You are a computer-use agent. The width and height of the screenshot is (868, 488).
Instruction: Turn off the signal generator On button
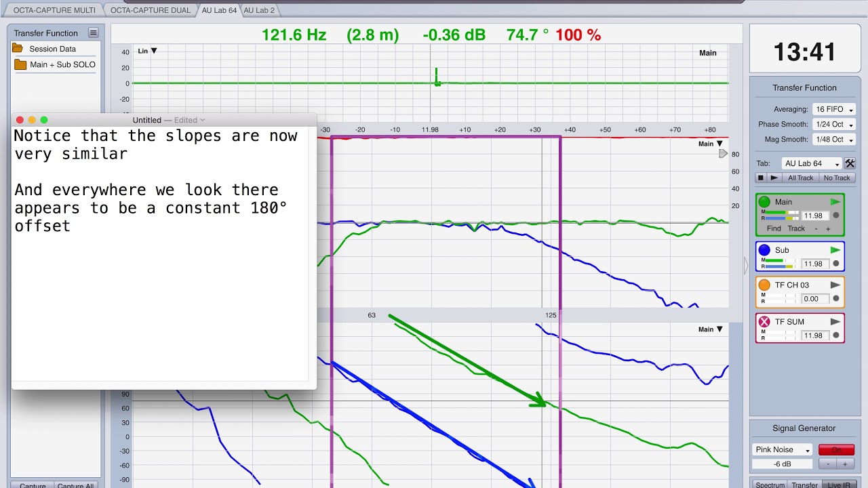click(836, 450)
